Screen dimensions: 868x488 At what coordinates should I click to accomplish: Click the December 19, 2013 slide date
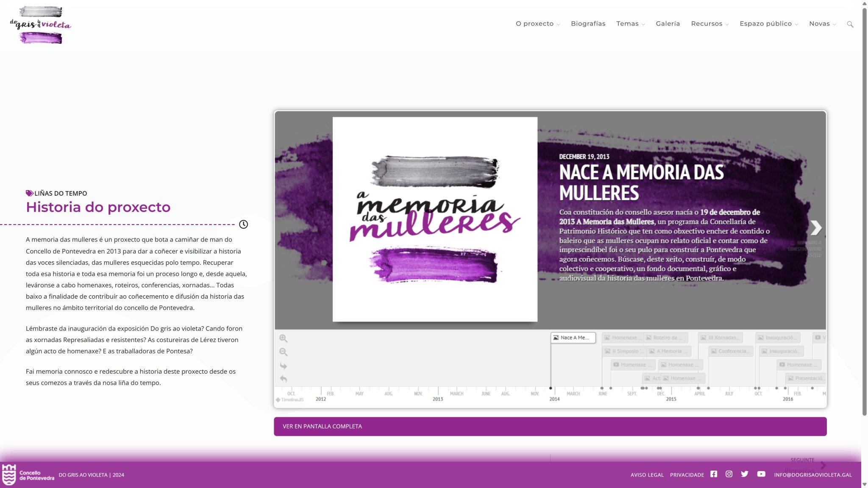(x=584, y=157)
